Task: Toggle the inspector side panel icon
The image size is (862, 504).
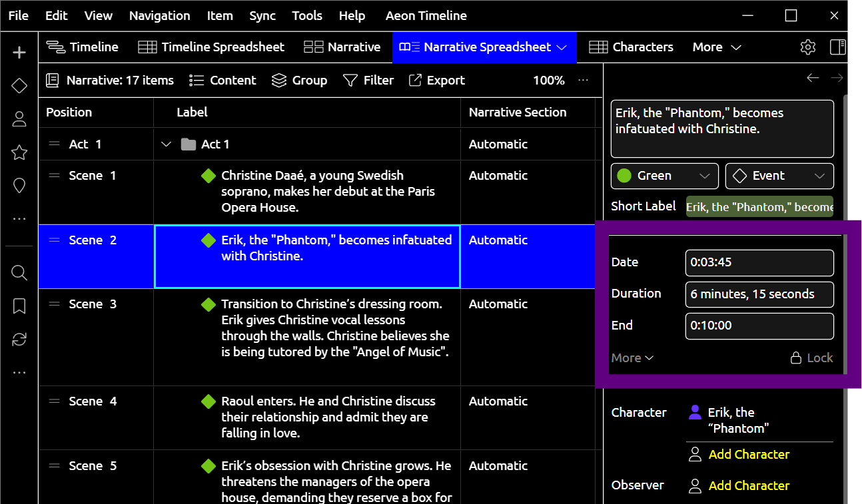Action: (837, 47)
